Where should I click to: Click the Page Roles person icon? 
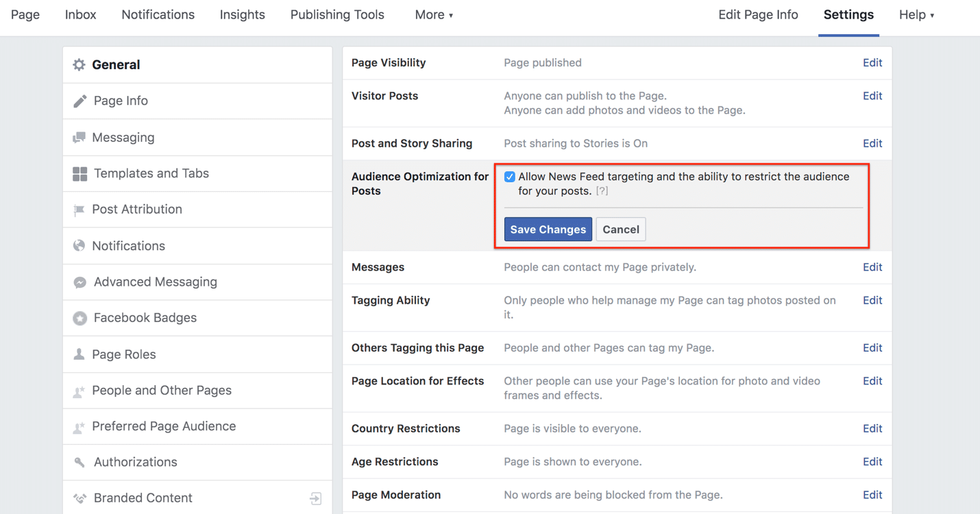[x=79, y=354]
